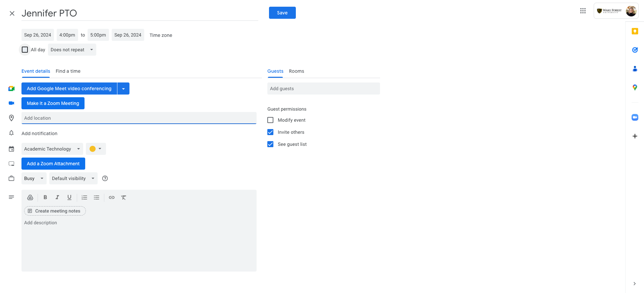Remove formatting from description text
The height and width of the screenshot is (293, 644).
(124, 197)
